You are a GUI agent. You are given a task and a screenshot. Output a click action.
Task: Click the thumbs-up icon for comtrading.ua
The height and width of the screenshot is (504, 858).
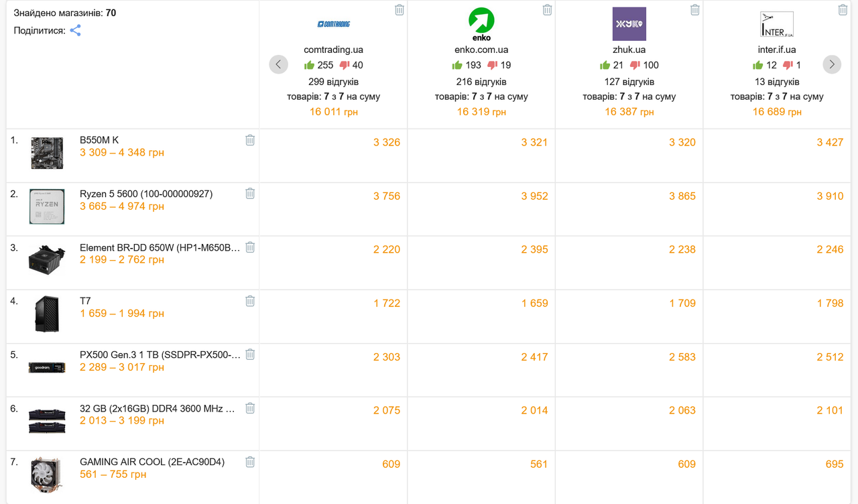pos(309,65)
